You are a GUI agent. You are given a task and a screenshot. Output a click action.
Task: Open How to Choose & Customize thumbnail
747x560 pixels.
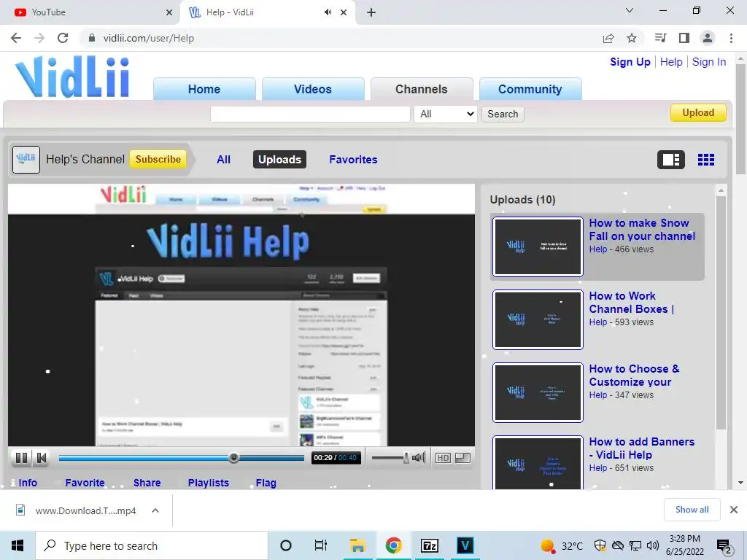[x=538, y=392]
